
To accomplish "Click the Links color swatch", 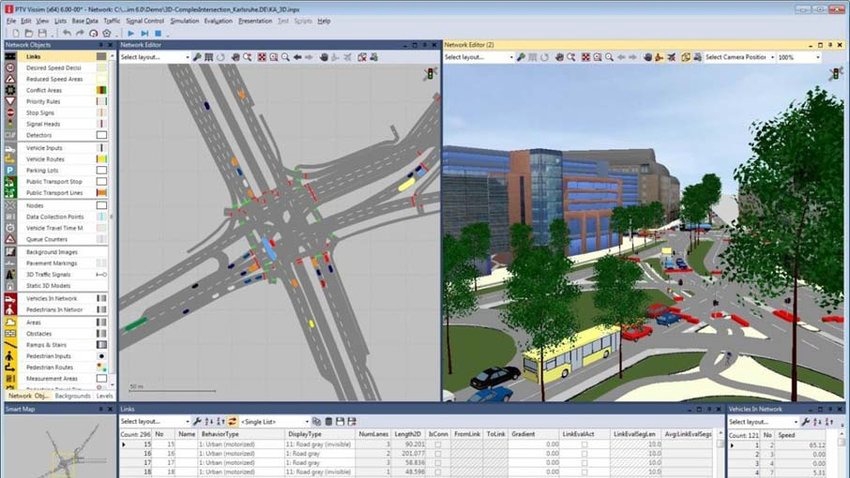I will point(101,57).
